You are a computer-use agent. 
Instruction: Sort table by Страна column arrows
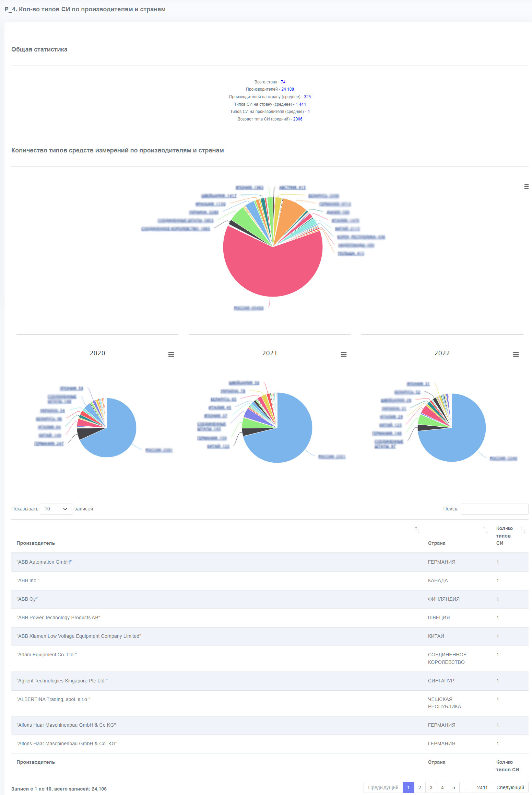[x=485, y=530]
